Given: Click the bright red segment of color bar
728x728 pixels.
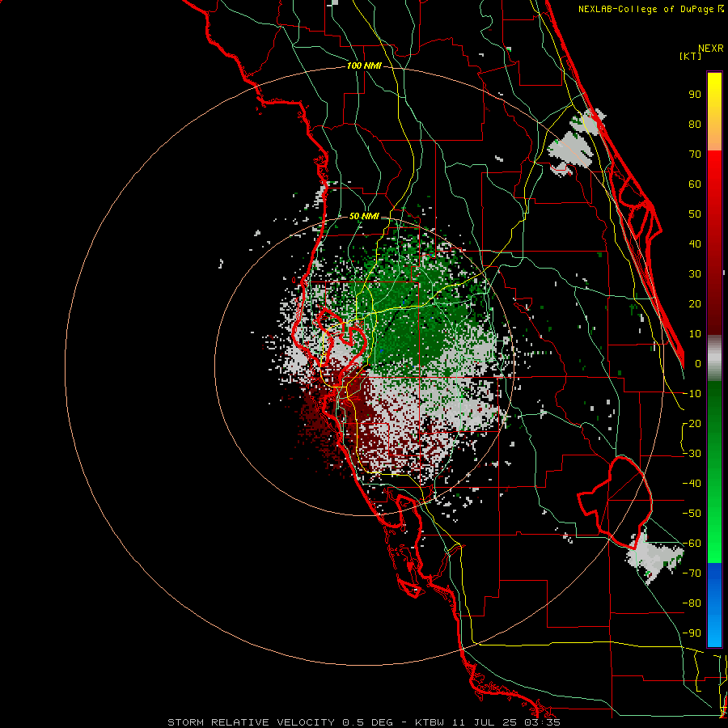Looking at the screenshot, I should point(714,176).
